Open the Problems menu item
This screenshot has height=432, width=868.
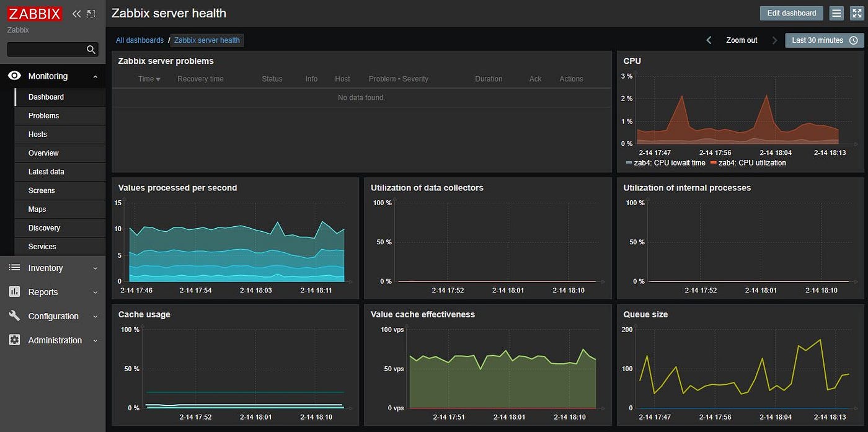point(60,116)
